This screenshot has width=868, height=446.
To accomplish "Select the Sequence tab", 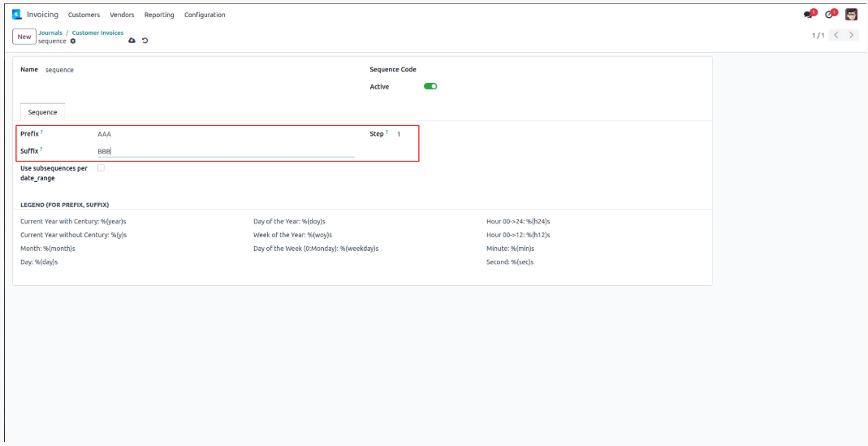I will point(42,112).
